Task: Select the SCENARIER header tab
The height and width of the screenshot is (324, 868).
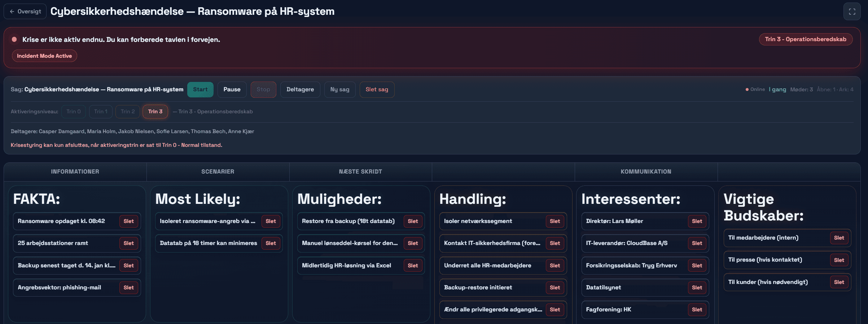Action: click(x=218, y=172)
